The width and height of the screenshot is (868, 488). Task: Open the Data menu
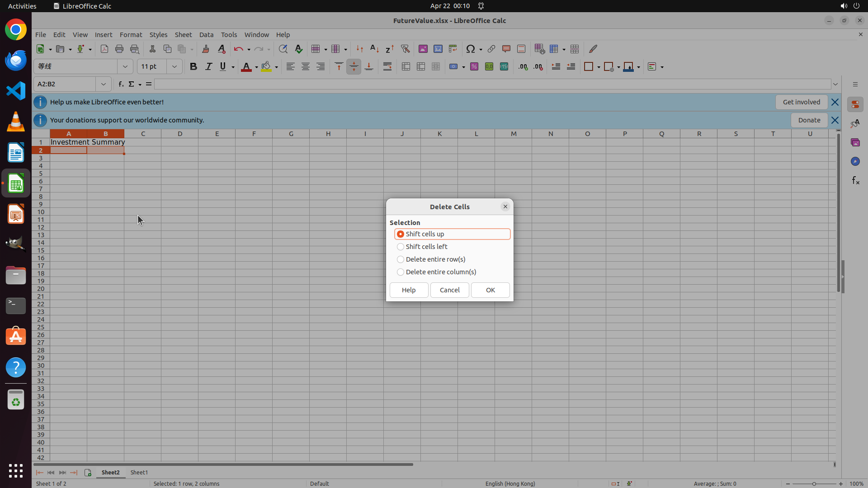coord(206,35)
